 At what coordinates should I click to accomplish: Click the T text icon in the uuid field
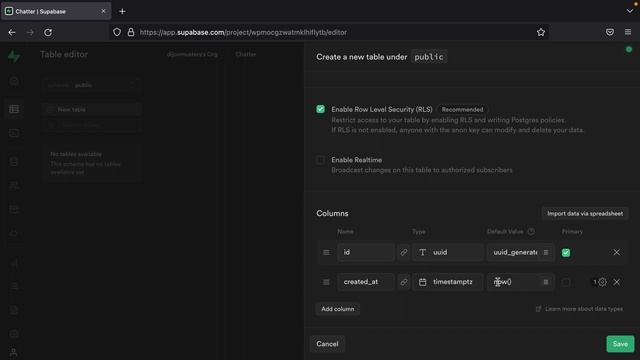coord(422,252)
